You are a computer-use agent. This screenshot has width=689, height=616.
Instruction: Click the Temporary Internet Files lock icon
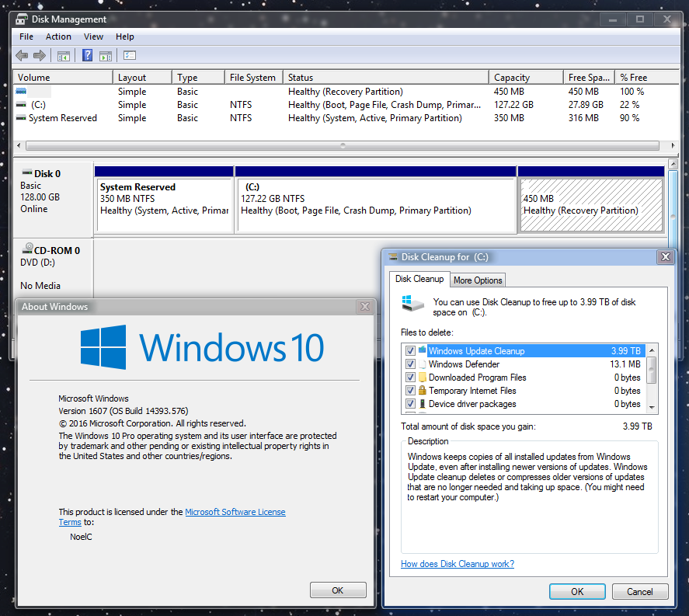(423, 390)
